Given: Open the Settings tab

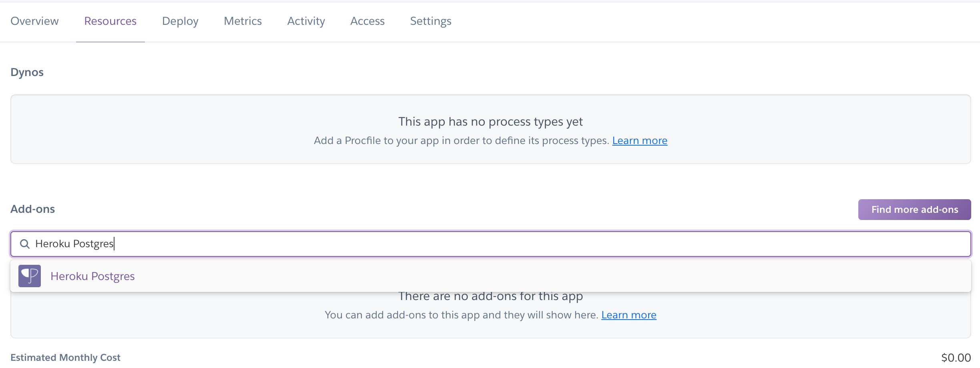Looking at the screenshot, I should point(430,21).
